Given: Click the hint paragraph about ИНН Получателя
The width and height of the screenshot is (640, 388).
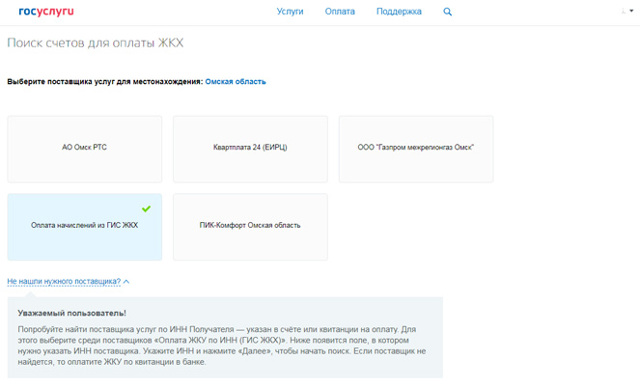Looking at the screenshot, I should 222,346.
